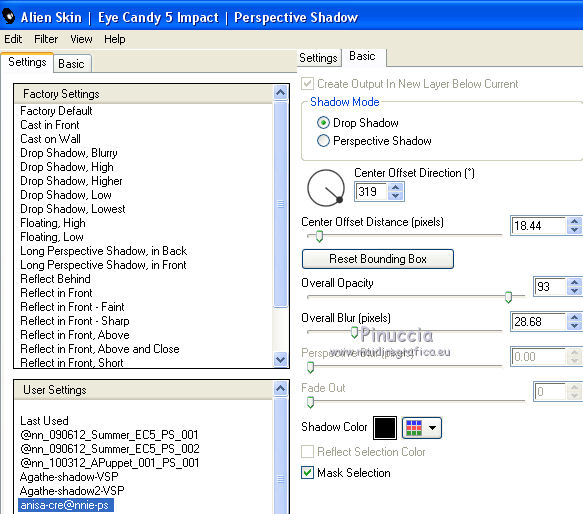Select the Perspective Shadow radio button

point(323,141)
